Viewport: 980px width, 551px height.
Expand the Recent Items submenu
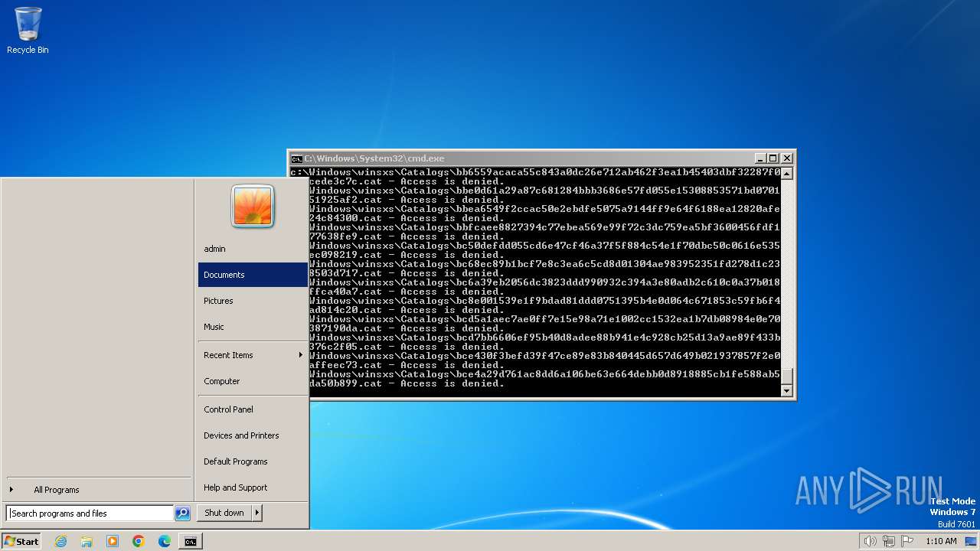[253, 355]
